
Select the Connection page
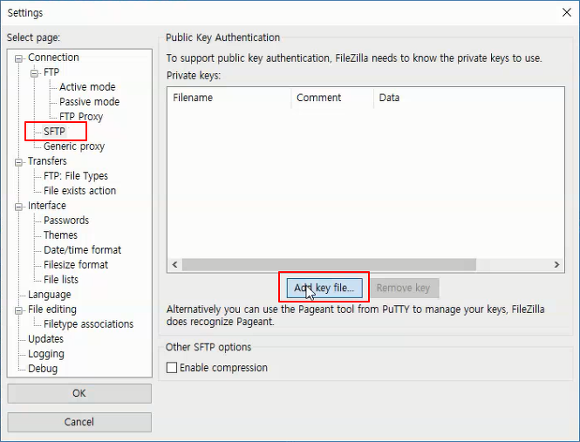[x=53, y=57]
